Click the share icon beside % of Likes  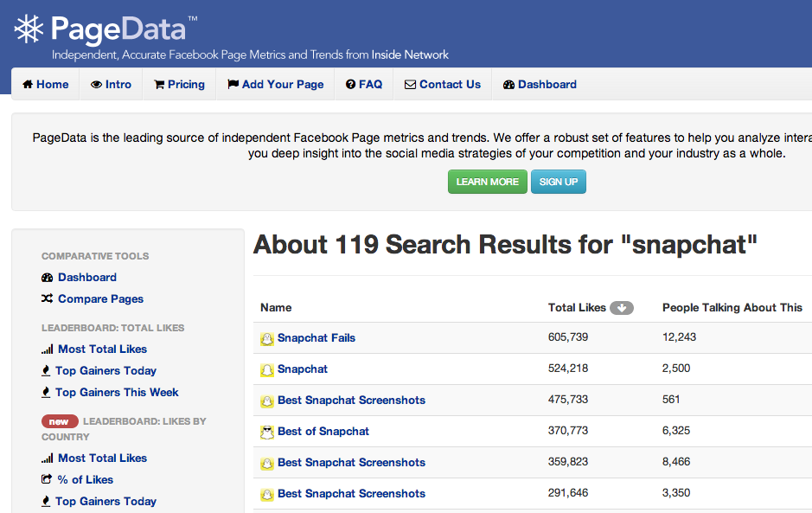coord(47,480)
